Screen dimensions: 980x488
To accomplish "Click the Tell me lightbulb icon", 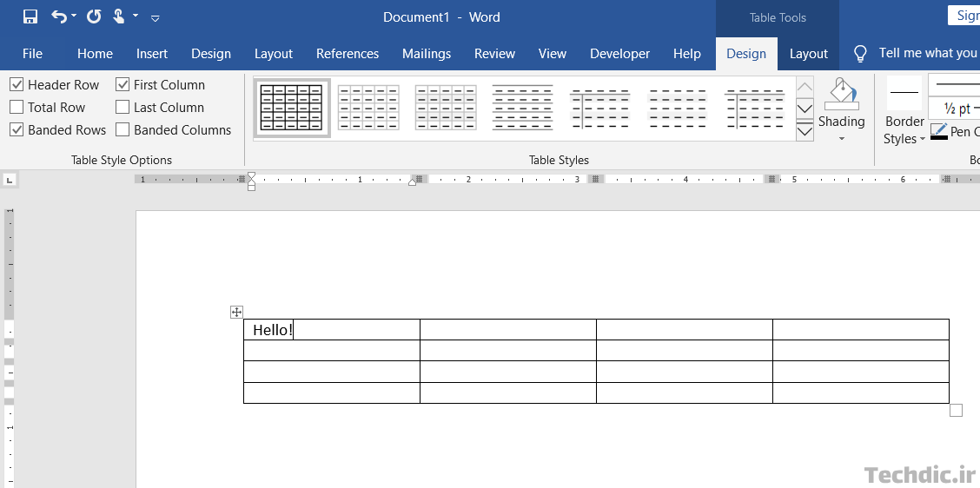I will click(x=861, y=54).
